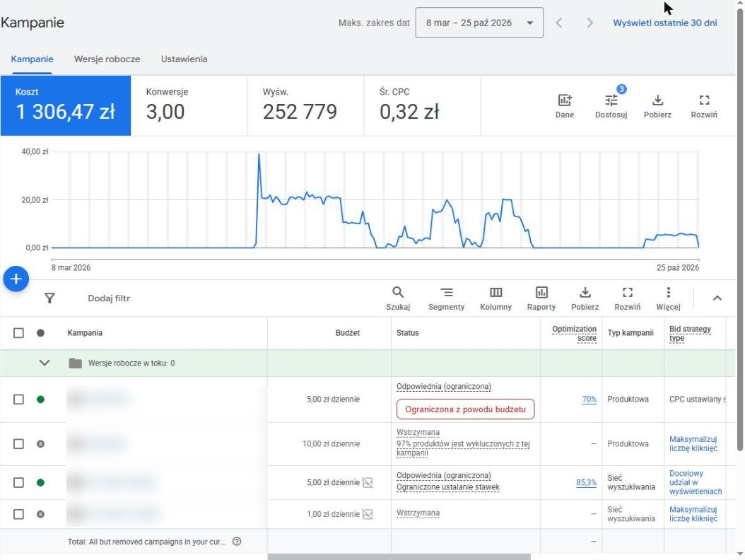Toggle select-all checkbox in table header
The width and height of the screenshot is (745, 560).
[x=18, y=333]
